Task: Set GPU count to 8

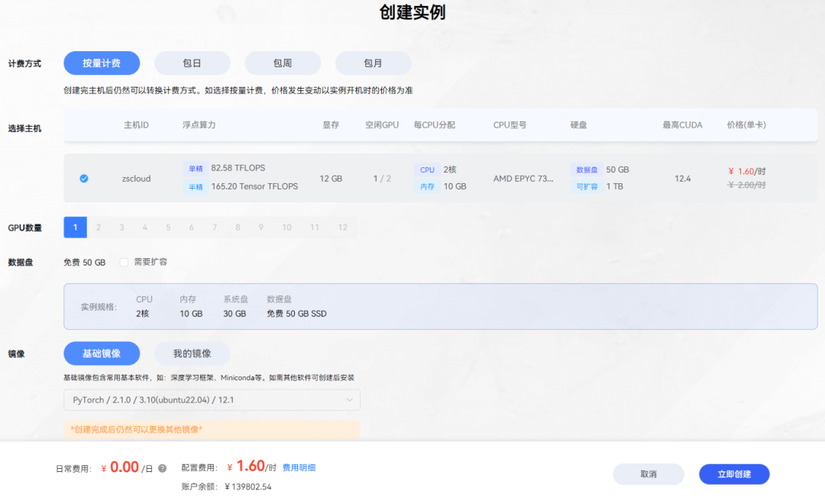Action: (x=238, y=228)
